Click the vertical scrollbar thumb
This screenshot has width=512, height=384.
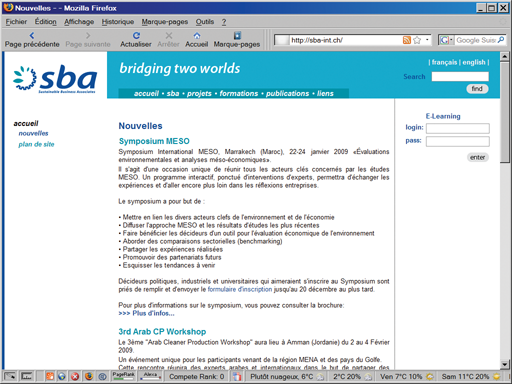(x=504, y=112)
